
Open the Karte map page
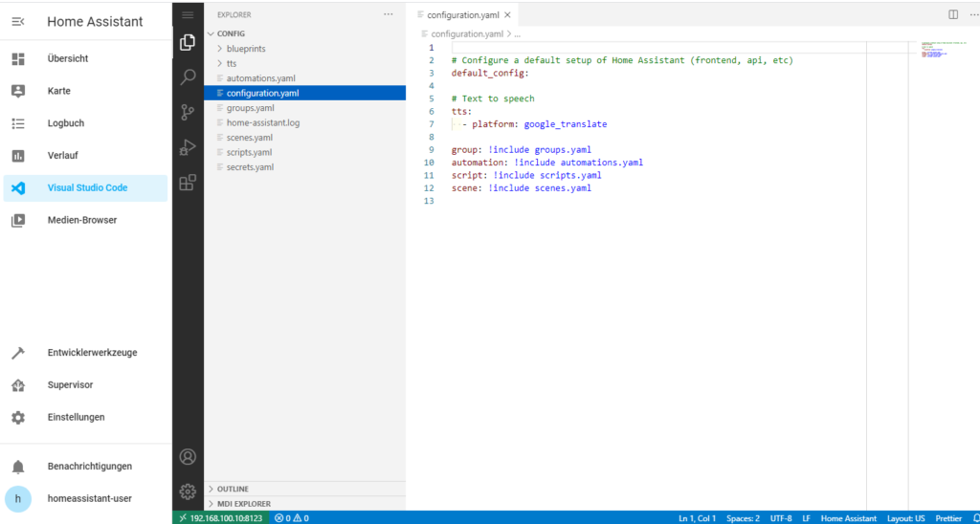point(85,91)
